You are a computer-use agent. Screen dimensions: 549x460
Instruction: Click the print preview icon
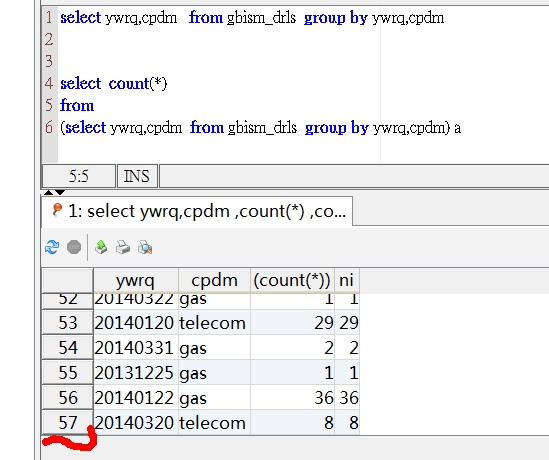pos(145,247)
